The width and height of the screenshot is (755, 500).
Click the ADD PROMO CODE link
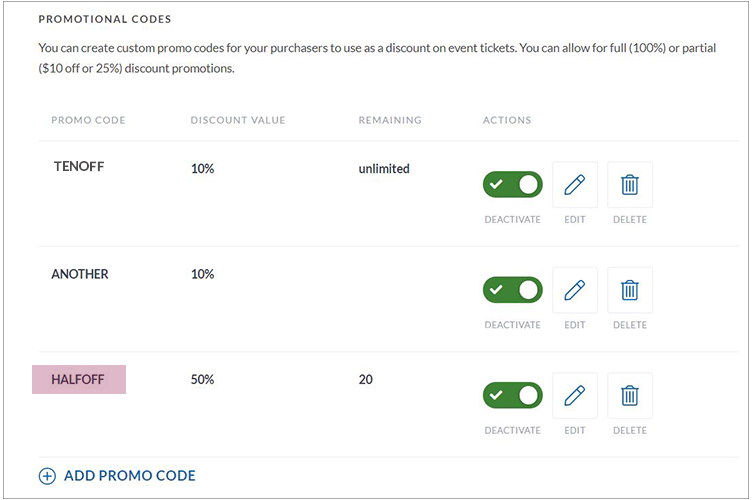[x=129, y=476]
